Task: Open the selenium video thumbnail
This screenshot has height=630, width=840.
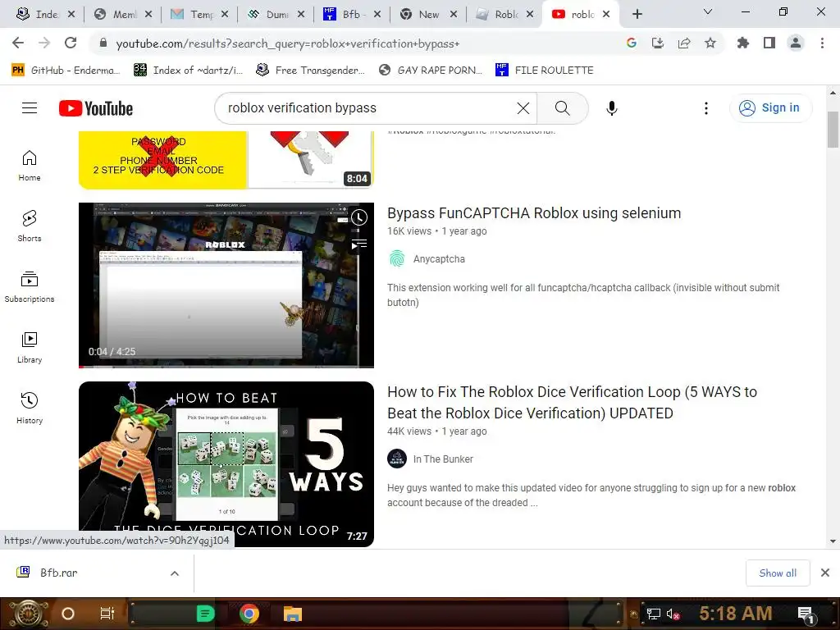Action: (226, 285)
